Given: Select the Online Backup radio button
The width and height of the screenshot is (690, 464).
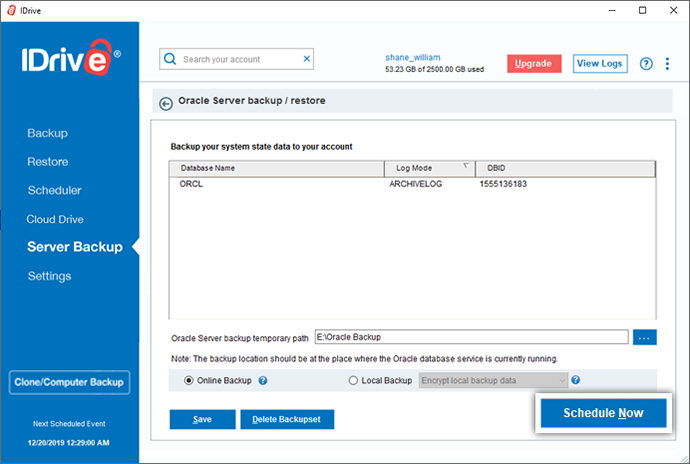Looking at the screenshot, I should [188, 380].
